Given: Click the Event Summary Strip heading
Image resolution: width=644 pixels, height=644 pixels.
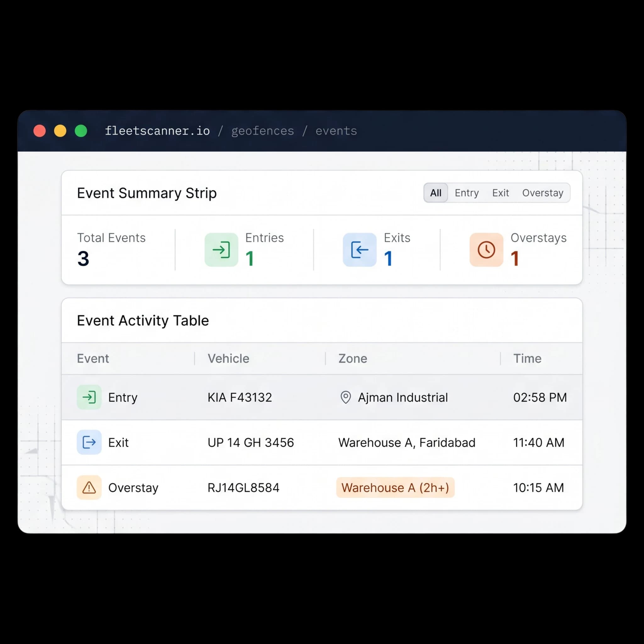Looking at the screenshot, I should pyautogui.click(x=147, y=193).
